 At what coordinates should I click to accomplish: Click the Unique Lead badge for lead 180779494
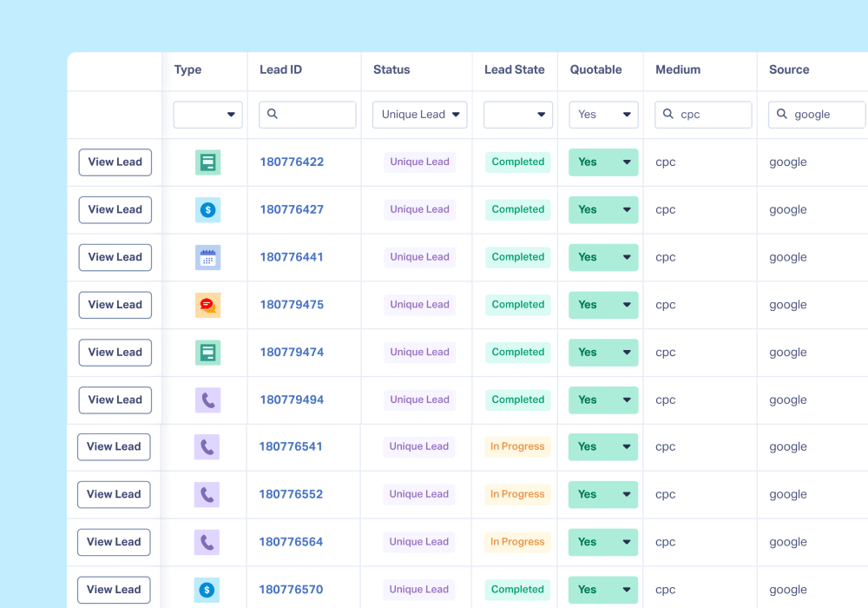click(x=419, y=400)
